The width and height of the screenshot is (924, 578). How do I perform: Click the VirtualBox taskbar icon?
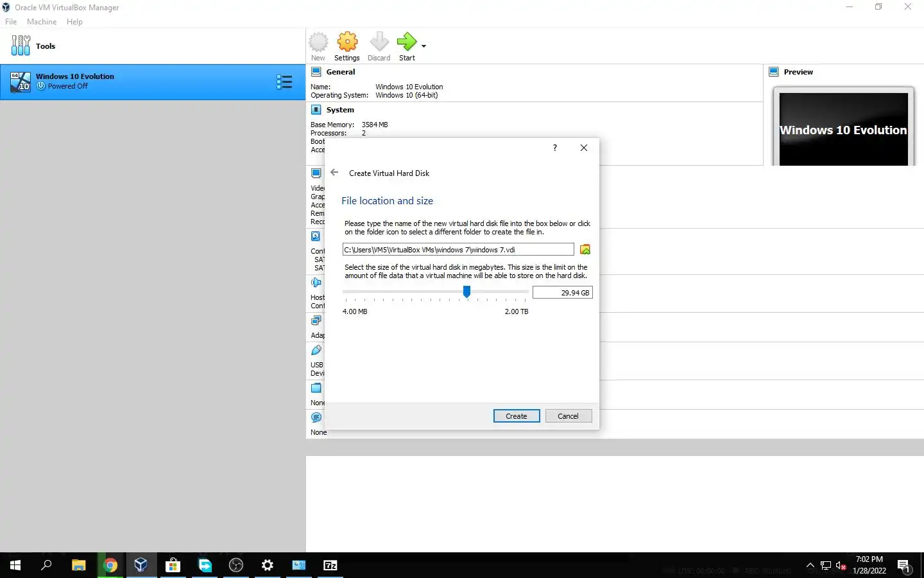click(141, 565)
